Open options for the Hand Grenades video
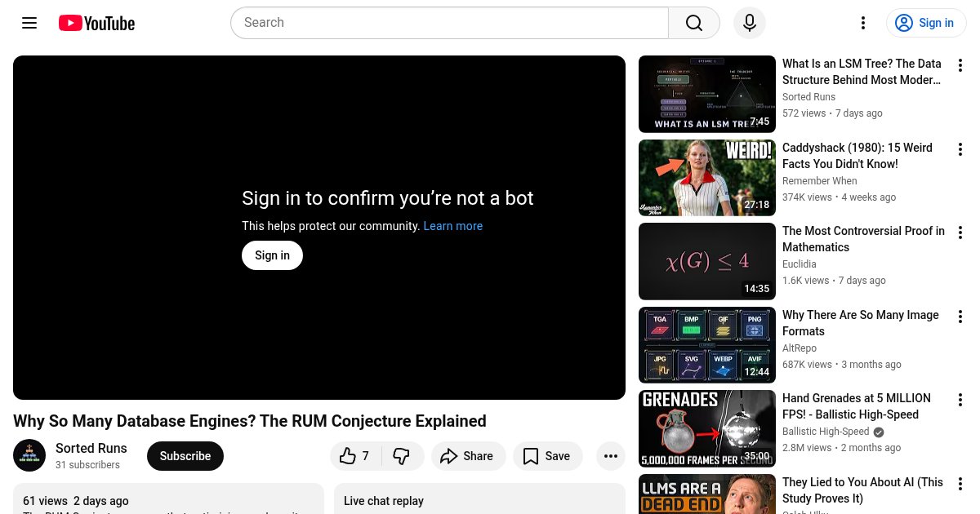The height and width of the screenshot is (514, 980). pyautogui.click(x=960, y=400)
